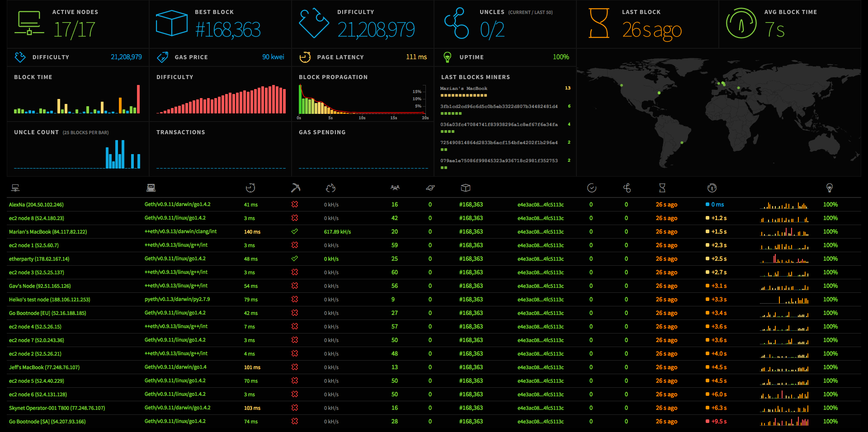Click Marian's MacBook miner entry in Last Blocks Miners
868x432 pixels.
(464, 89)
